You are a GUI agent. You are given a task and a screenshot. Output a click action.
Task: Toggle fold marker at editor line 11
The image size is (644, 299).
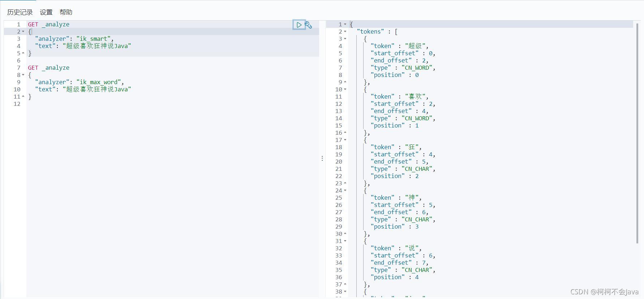[23, 97]
